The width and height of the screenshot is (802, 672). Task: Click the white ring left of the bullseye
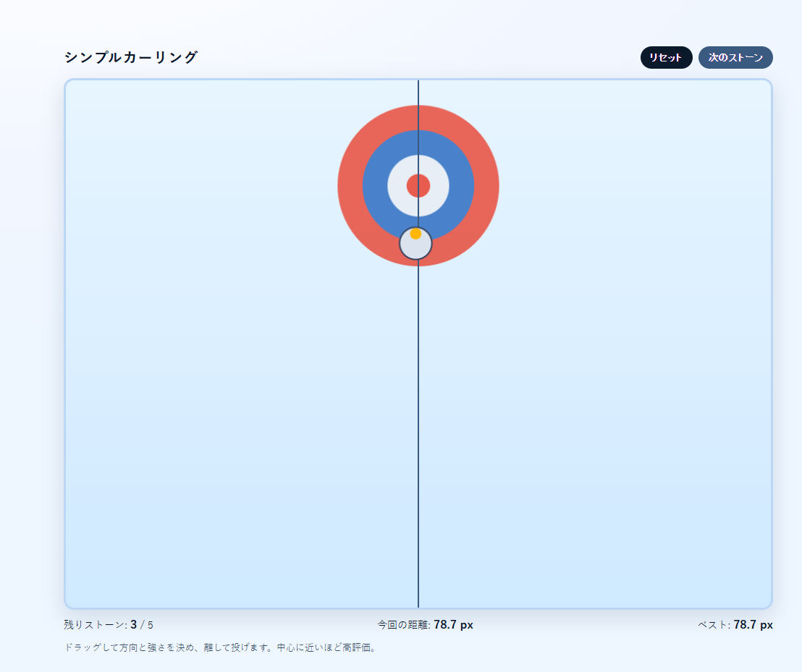(x=397, y=186)
